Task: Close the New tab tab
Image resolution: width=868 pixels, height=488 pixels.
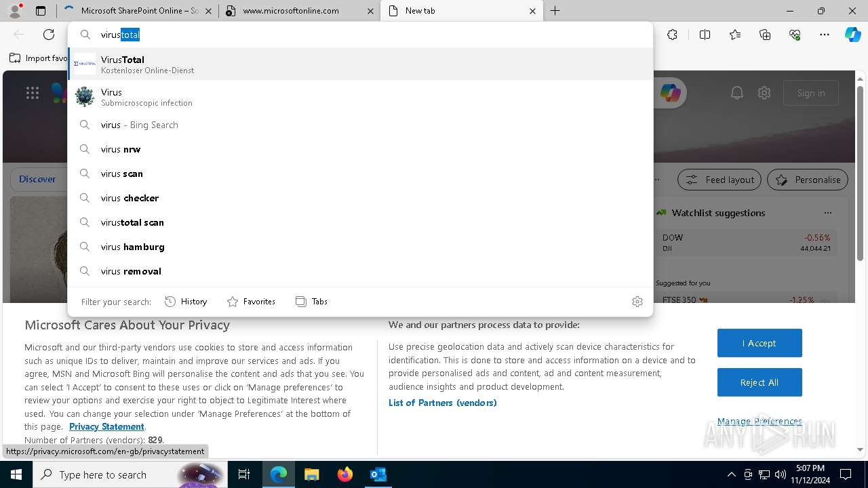Action: click(532, 11)
